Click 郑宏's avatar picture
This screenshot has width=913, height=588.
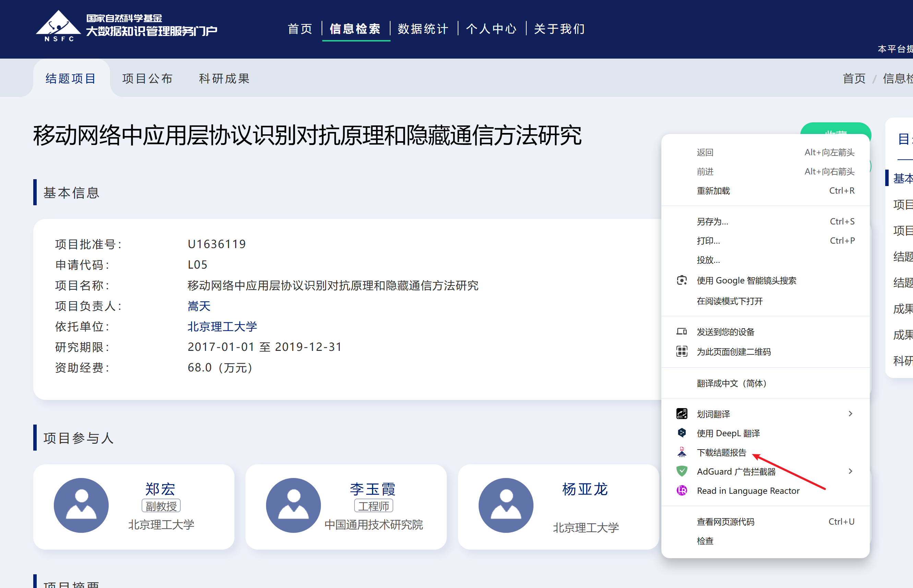pos(81,505)
